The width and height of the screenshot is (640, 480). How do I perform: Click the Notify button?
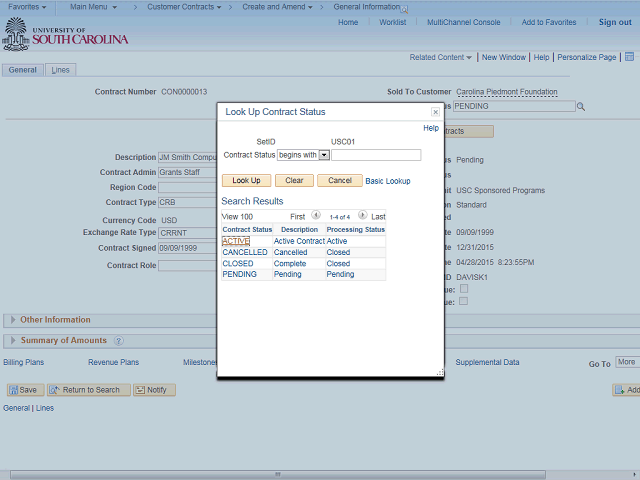154,390
